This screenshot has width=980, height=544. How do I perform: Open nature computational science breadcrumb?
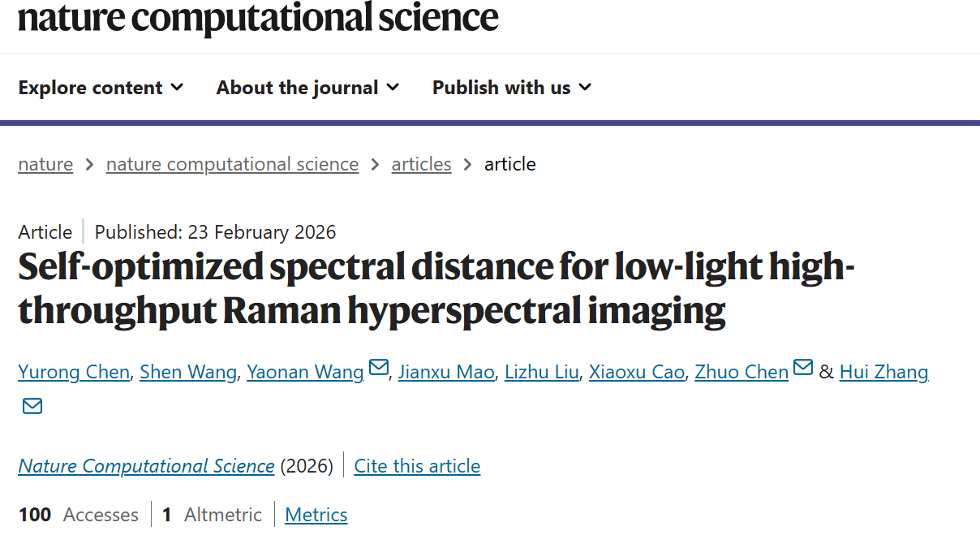click(x=232, y=164)
